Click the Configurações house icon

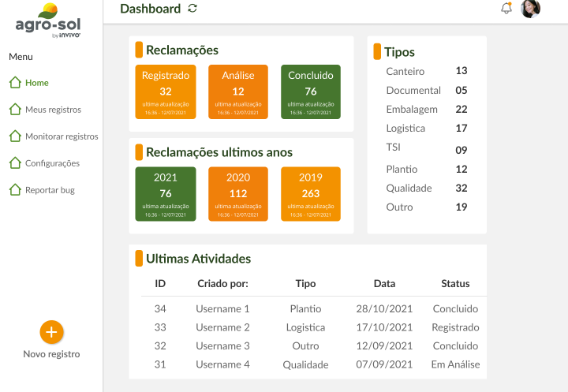(15, 163)
